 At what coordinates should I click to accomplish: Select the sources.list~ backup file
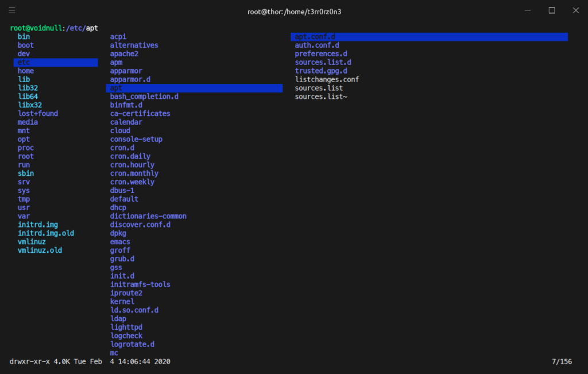pos(321,97)
